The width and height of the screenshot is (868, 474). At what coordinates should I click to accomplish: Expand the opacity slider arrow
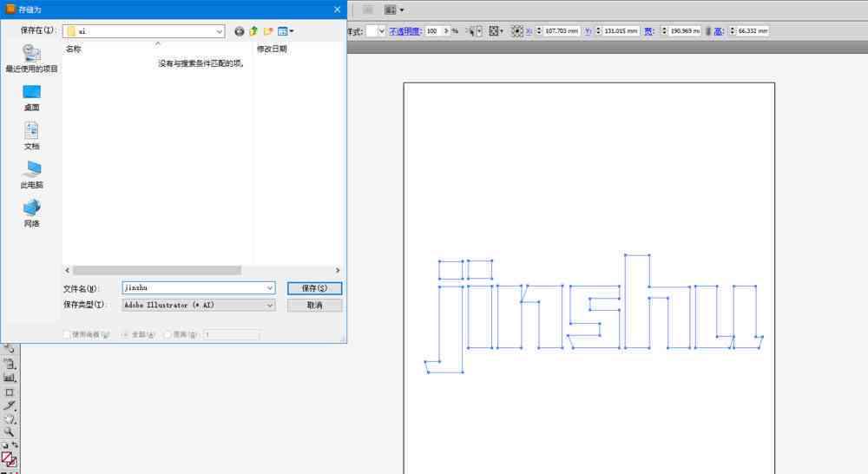pyautogui.click(x=447, y=31)
